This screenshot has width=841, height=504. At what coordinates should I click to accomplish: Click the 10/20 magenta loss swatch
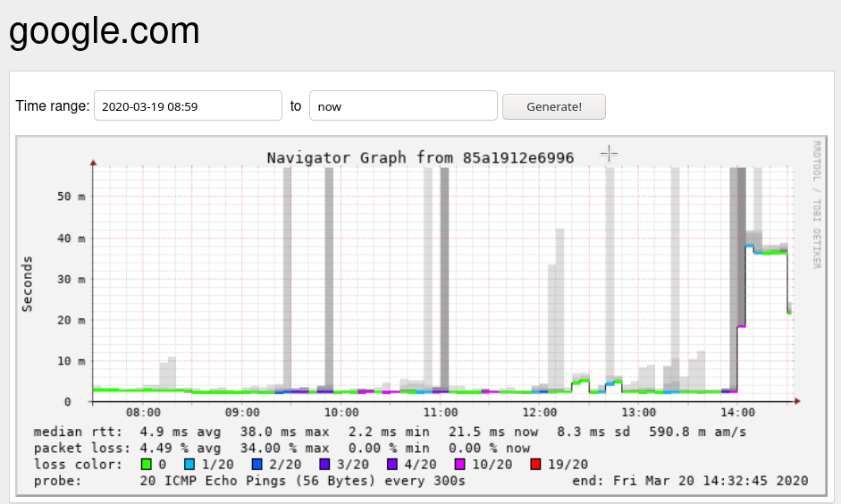click(x=459, y=465)
